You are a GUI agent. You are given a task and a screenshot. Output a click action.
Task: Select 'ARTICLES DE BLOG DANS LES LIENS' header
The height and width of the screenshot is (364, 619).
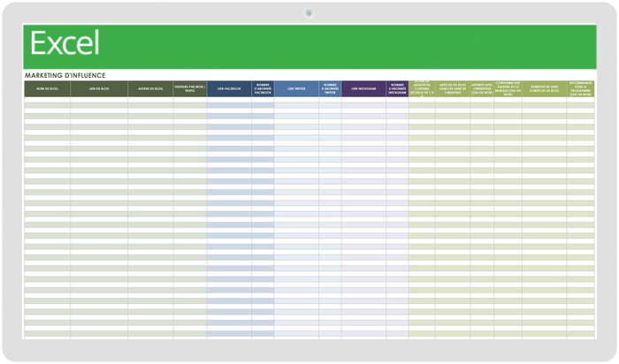click(x=453, y=88)
